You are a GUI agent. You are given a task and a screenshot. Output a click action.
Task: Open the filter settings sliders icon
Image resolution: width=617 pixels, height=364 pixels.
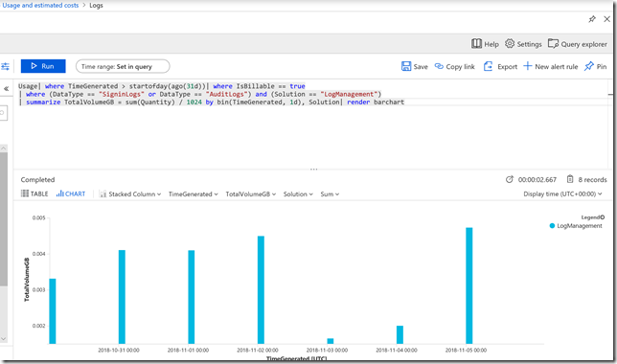5,66
